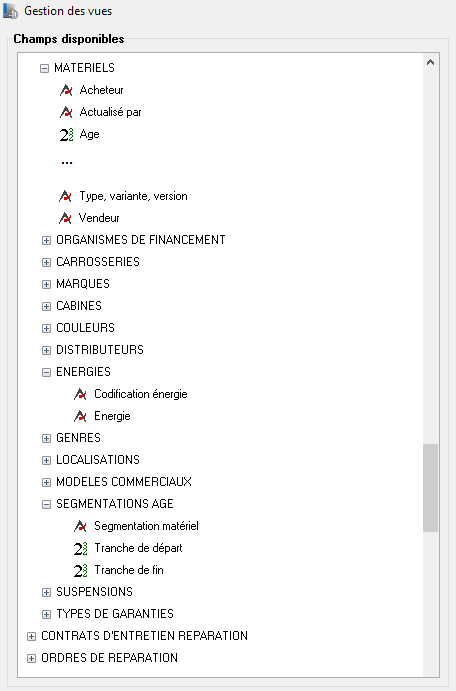Viewport: 456px width, 691px height.
Task: Select the ORDRES DE REPARATION item
Action: pos(109,658)
